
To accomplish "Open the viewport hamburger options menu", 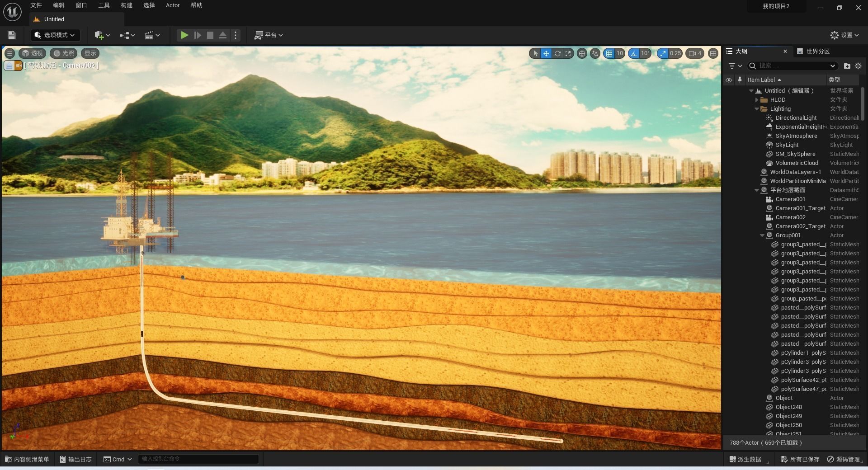I will point(9,53).
